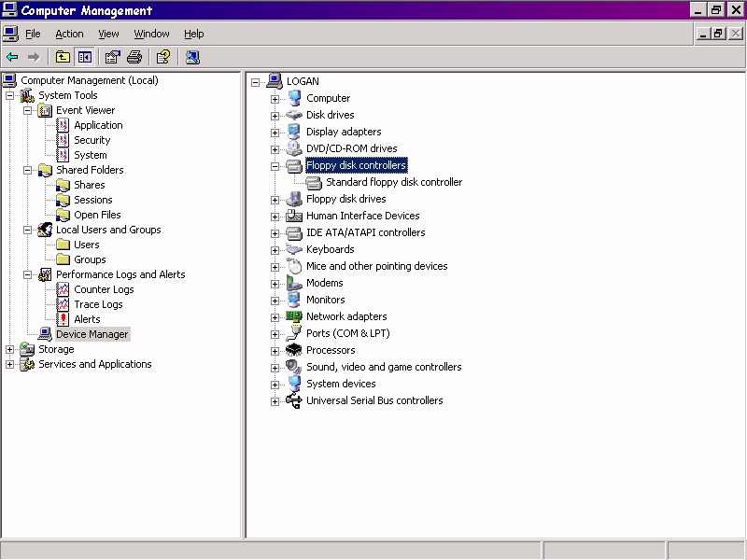Click the Keyboards device icon
The image size is (747, 560).
pos(294,249)
